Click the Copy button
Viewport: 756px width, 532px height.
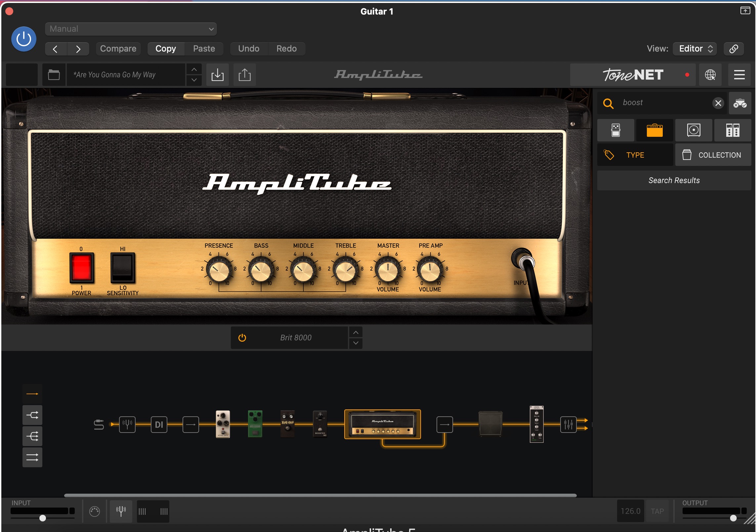tap(166, 49)
